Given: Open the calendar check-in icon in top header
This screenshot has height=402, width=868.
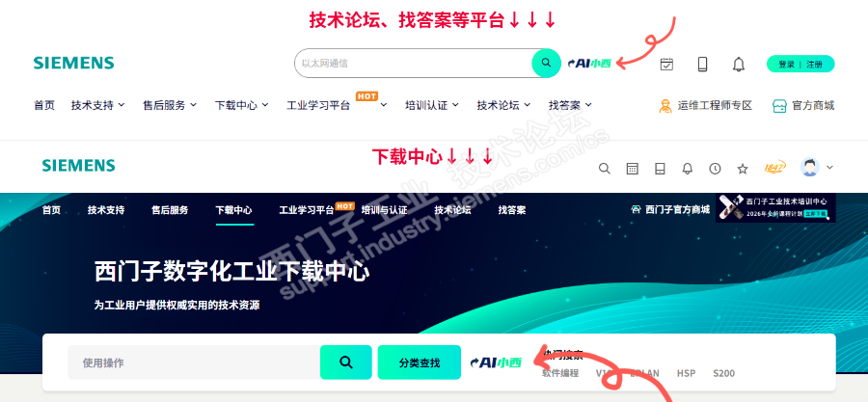Looking at the screenshot, I should pyautogui.click(x=666, y=65).
